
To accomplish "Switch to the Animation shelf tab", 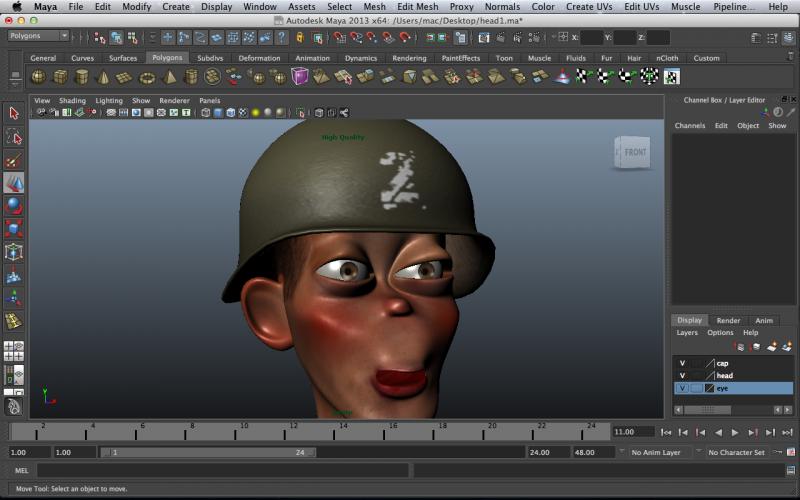I will pos(312,58).
